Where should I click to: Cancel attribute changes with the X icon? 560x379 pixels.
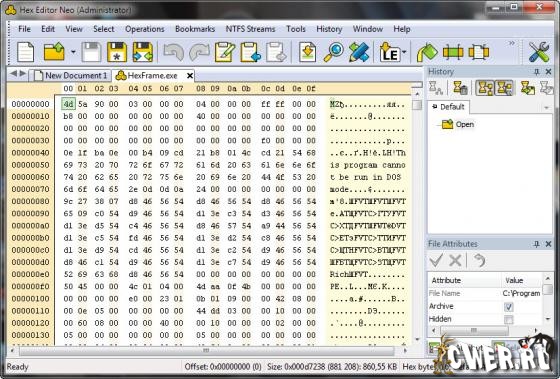tap(455, 260)
